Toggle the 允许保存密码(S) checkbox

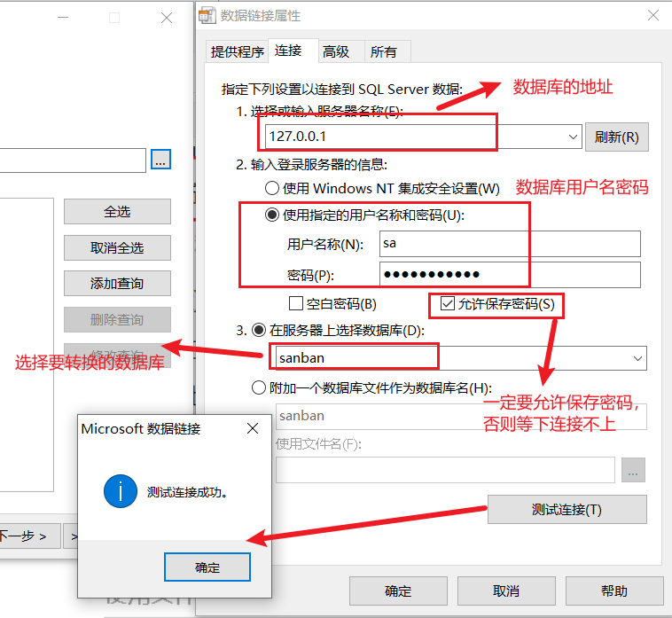coord(448,303)
